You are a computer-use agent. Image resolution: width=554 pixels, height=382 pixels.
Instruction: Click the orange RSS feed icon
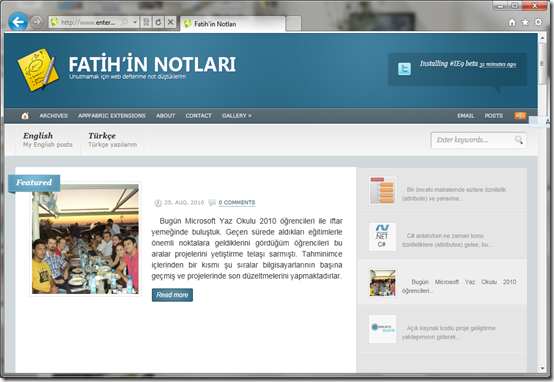[x=520, y=116]
